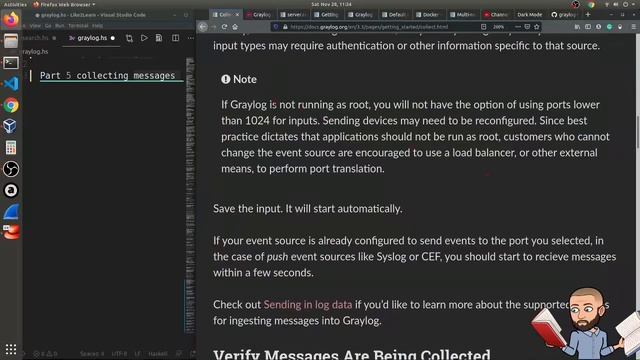Open VS Code editor More Actions menu
The image size is (640, 360).
click(x=191, y=38)
